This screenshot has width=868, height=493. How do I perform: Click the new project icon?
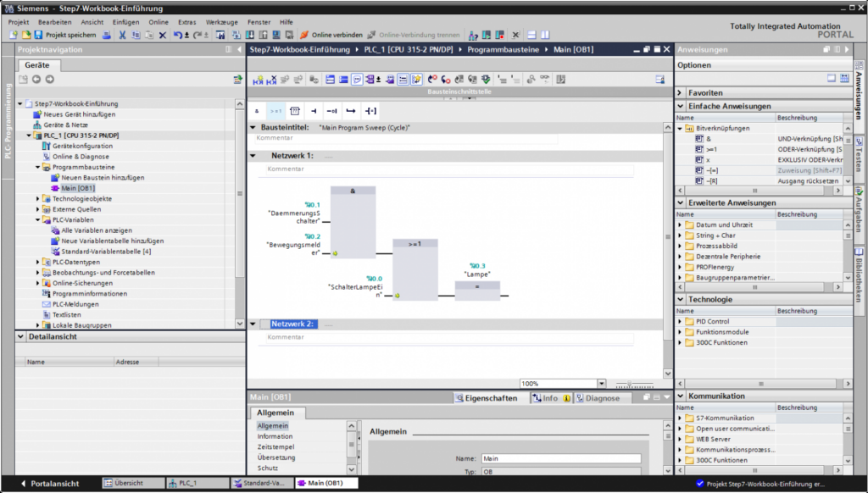pyautogui.click(x=14, y=35)
